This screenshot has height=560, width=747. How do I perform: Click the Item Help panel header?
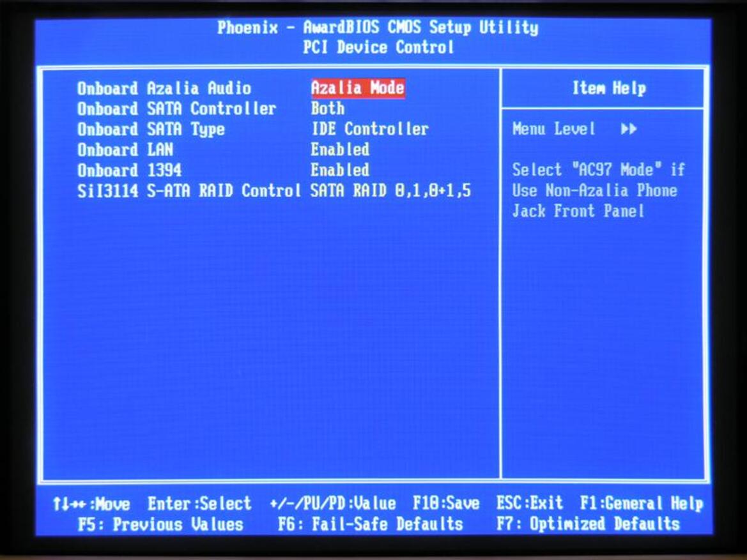click(609, 88)
